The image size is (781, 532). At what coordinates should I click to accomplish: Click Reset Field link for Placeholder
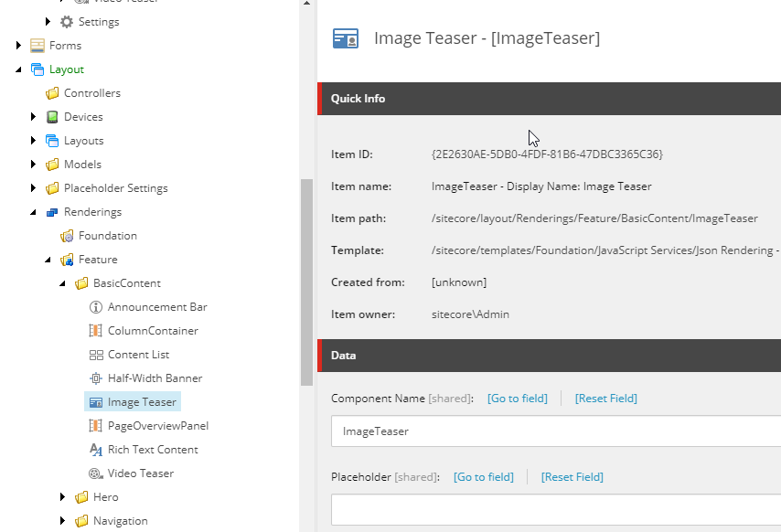point(572,477)
